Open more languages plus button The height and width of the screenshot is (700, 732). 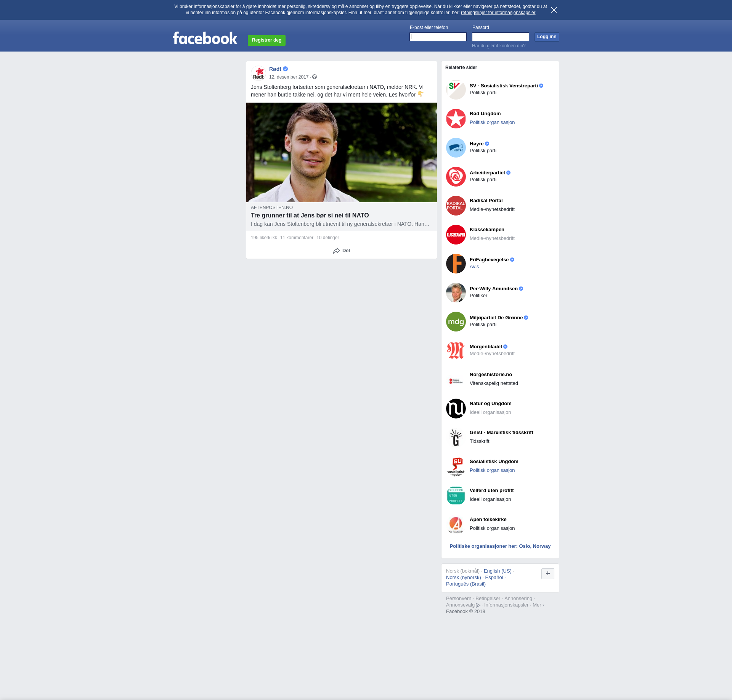[x=548, y=573]
